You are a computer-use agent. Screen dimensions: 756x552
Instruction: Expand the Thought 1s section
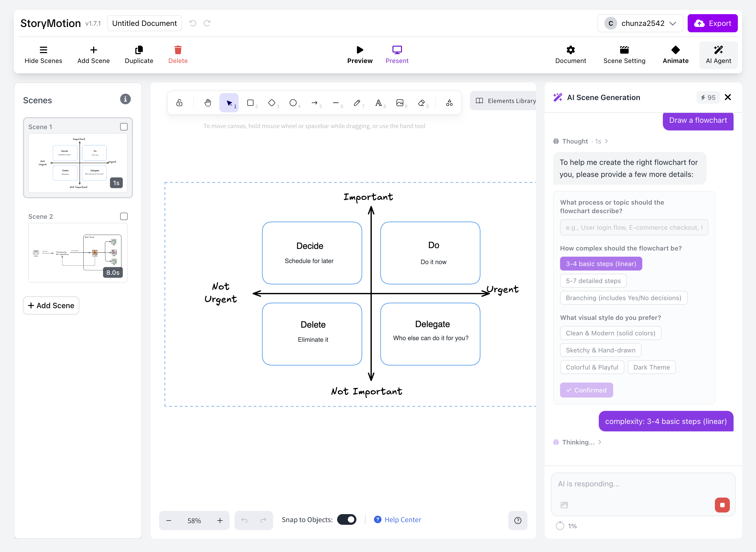tap(580, 141)
